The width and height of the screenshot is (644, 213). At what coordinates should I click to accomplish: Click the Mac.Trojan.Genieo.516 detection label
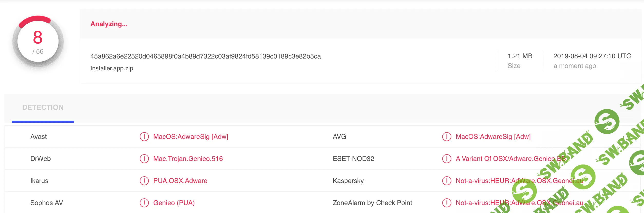(x=188, y=159)
